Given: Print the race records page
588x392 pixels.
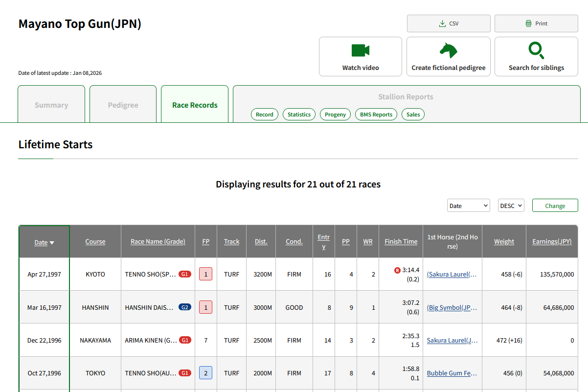Looking at the screenshot, I should (x=536, y=23).
